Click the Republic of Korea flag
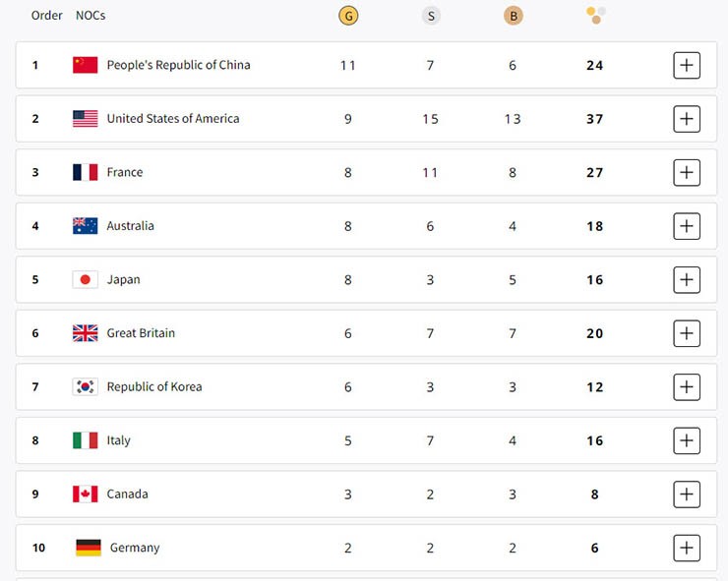Viewport: 728px width, 581px height. (86, 386)
